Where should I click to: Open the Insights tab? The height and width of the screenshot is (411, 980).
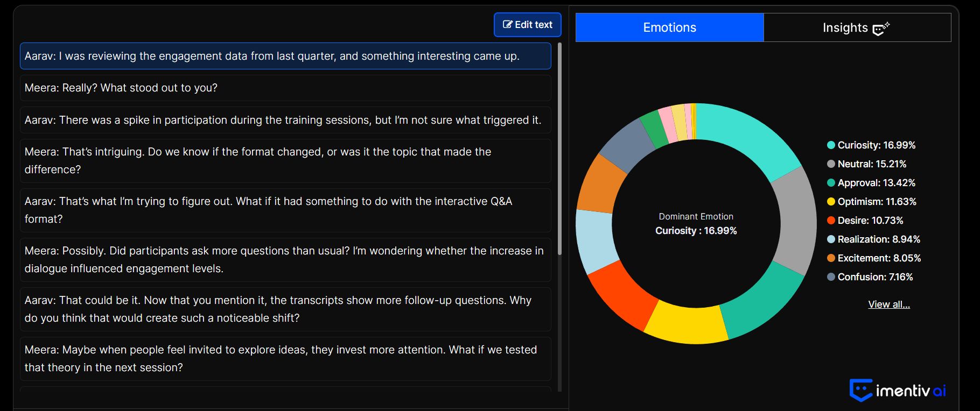pyautogui.click(x=857, y=27)
